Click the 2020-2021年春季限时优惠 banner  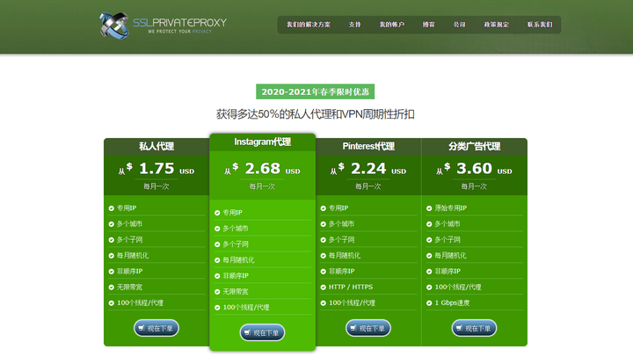(x=316, y=91)
